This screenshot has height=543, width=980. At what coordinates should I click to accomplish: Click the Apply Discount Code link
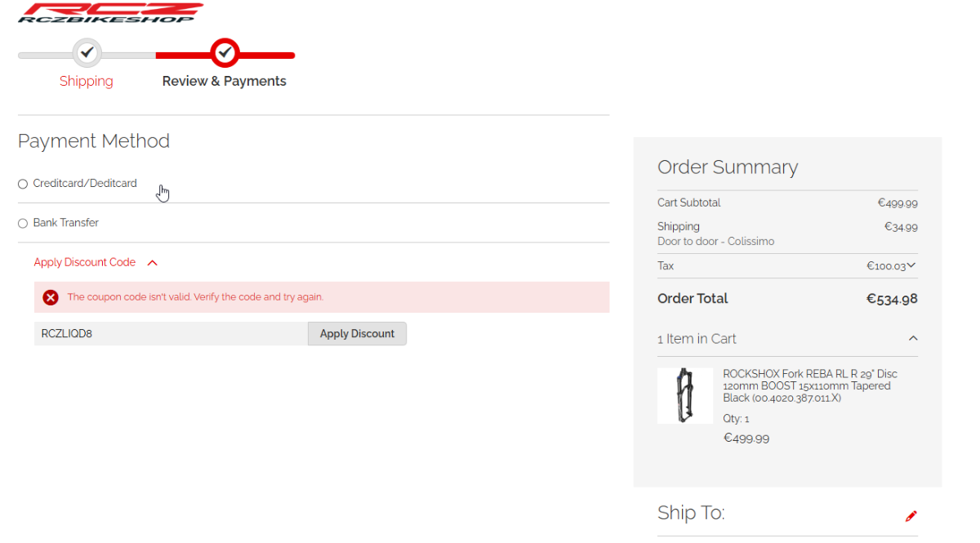85,263
